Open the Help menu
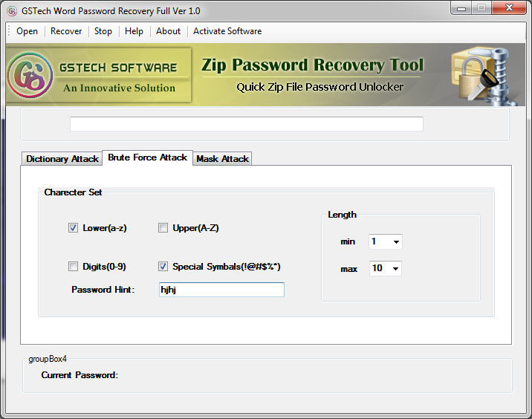 134,31
